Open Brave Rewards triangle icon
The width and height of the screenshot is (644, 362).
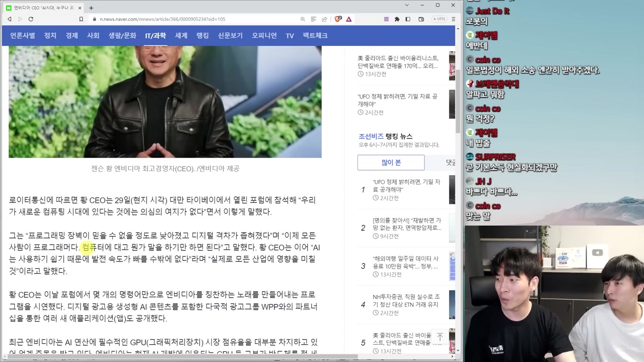(x=349, y=19)
